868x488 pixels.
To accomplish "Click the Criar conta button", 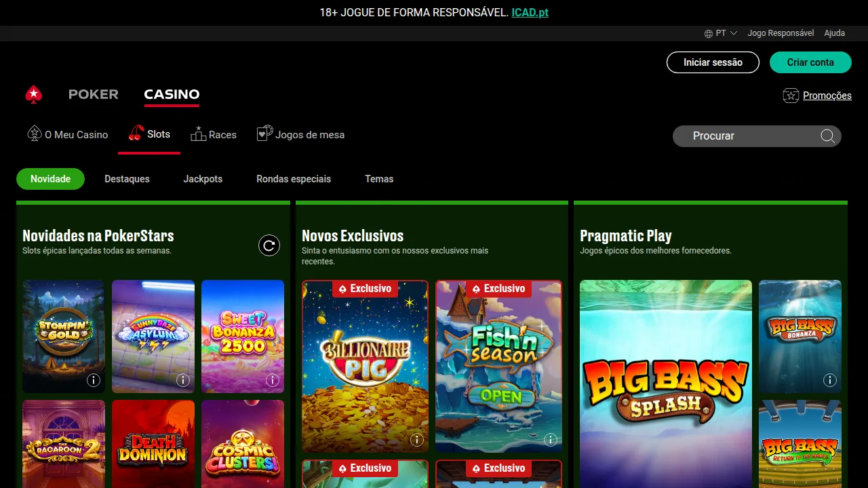I will [x=810, y=62].
